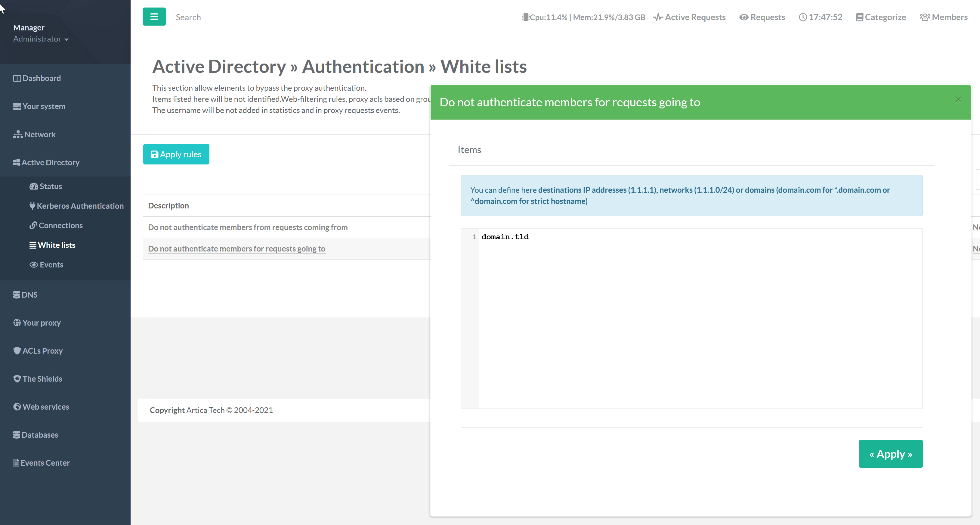
Task: Click the Active Requests pulse icon
Action: click(658, 17)
